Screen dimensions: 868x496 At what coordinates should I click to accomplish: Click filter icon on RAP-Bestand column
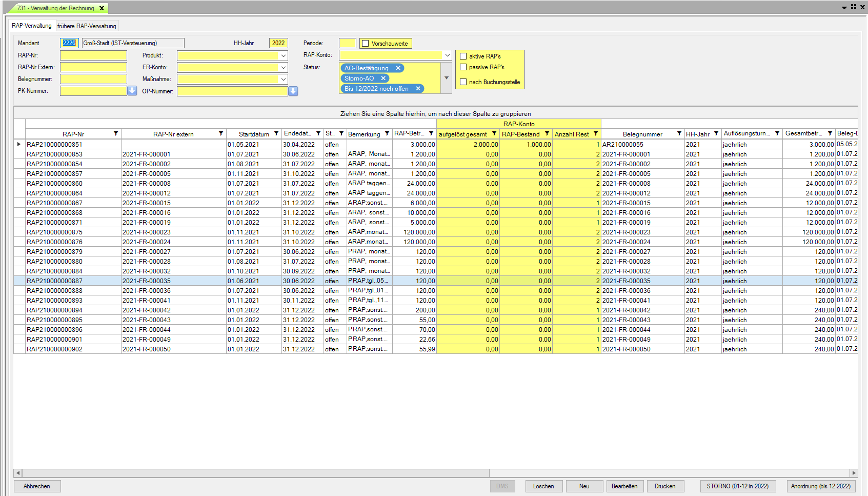(x=547, y=134)
